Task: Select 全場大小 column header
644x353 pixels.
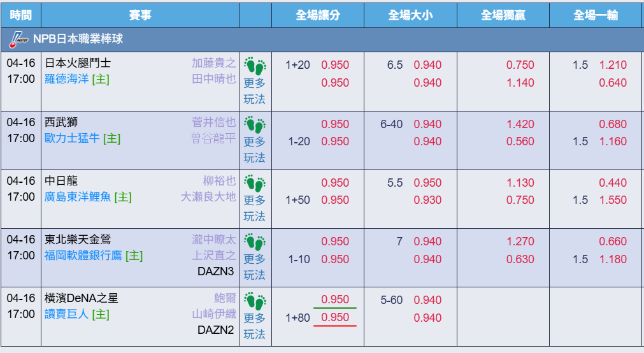Action: point(411,15)
